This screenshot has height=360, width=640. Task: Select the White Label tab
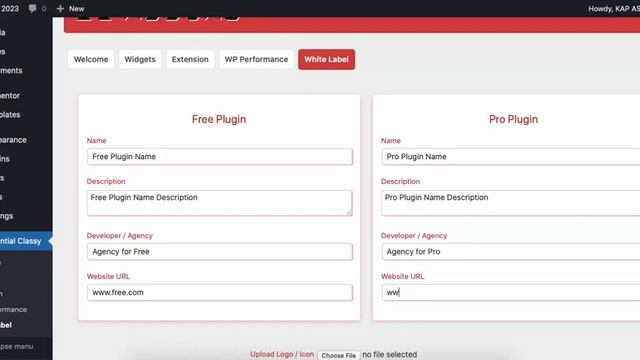click(327, 59)
